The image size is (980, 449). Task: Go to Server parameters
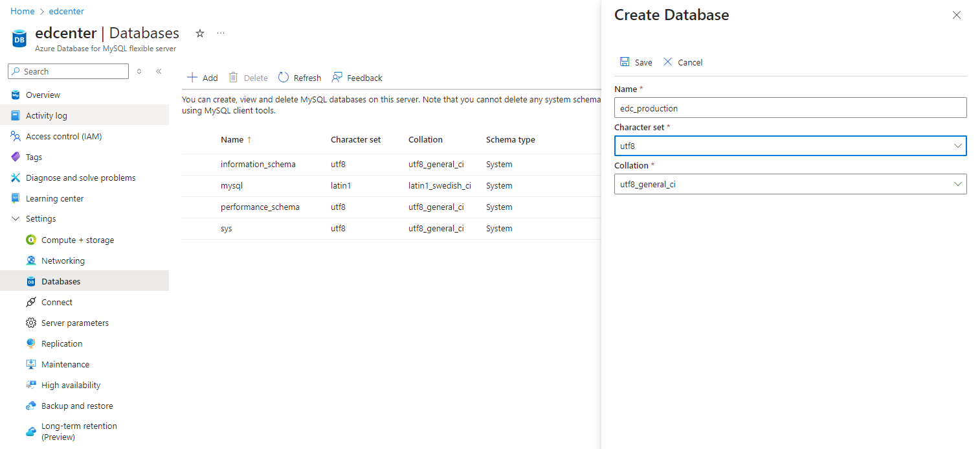coord(74,323)
